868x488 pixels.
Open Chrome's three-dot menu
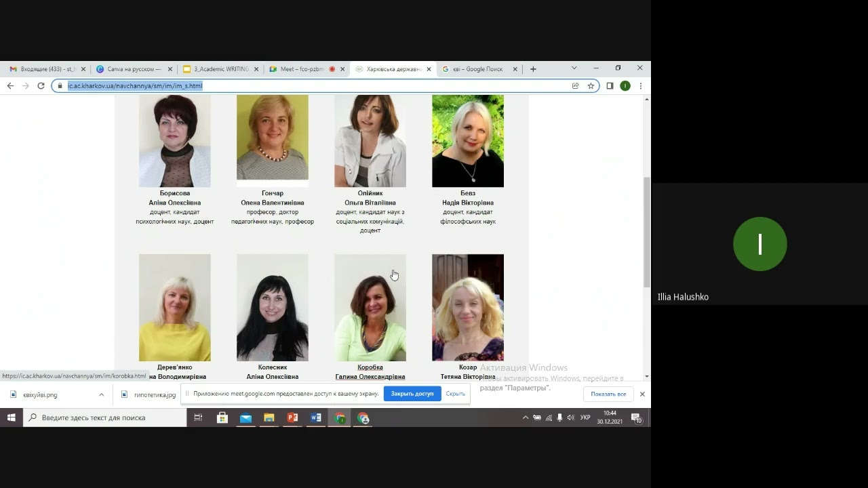coord(641,86)
